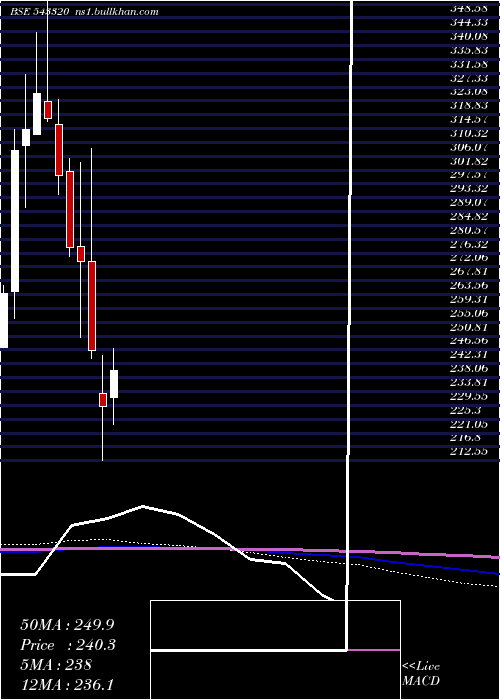Click the ns1.bullkhan.com watermark text
The image size is (500, 700).
coord(115,12)
